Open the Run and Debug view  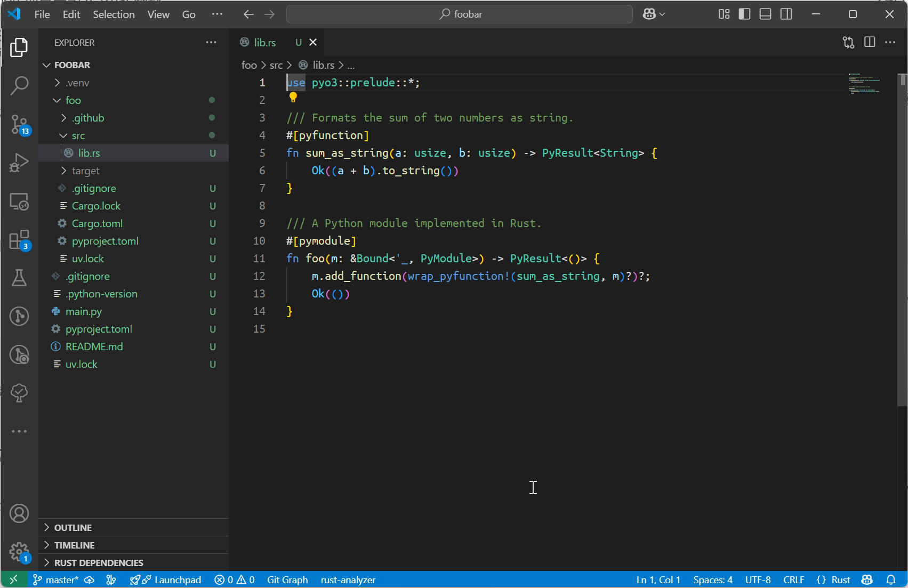pos(19,163)
